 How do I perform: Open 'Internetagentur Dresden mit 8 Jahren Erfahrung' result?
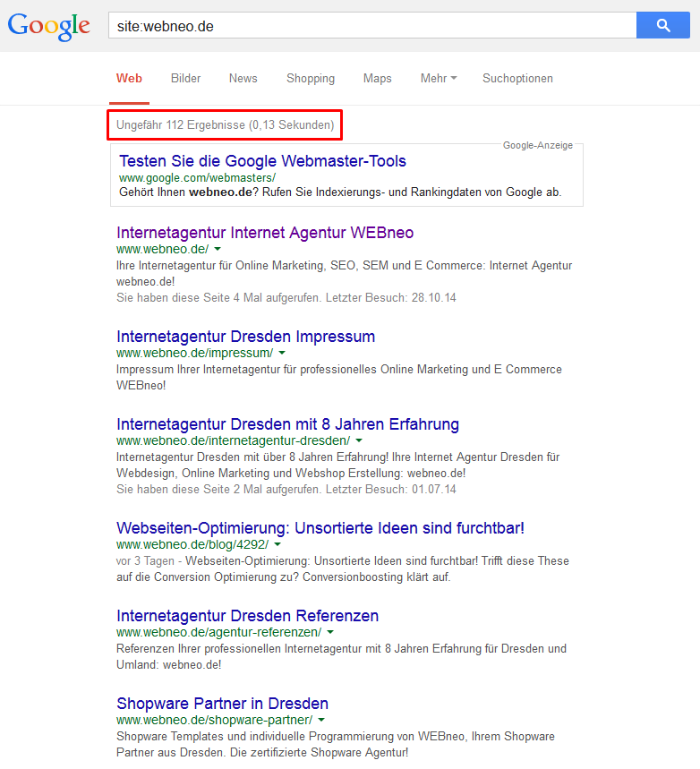pyautogui.click(x=287, y=424)
